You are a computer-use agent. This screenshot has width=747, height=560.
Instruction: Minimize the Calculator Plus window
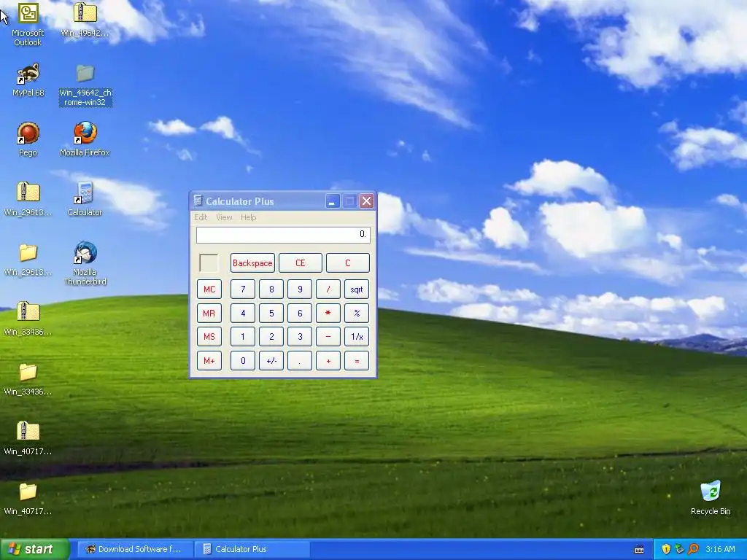[333, 201]
